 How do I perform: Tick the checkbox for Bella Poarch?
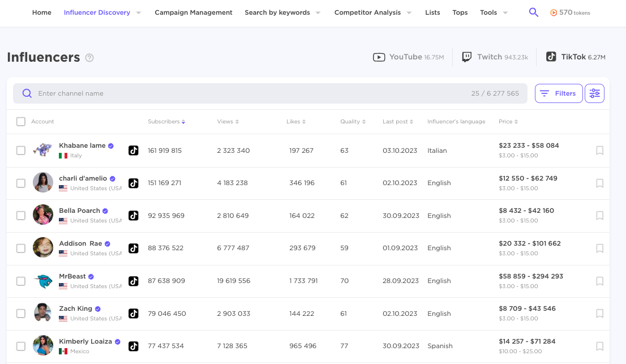tap(21, 216)
